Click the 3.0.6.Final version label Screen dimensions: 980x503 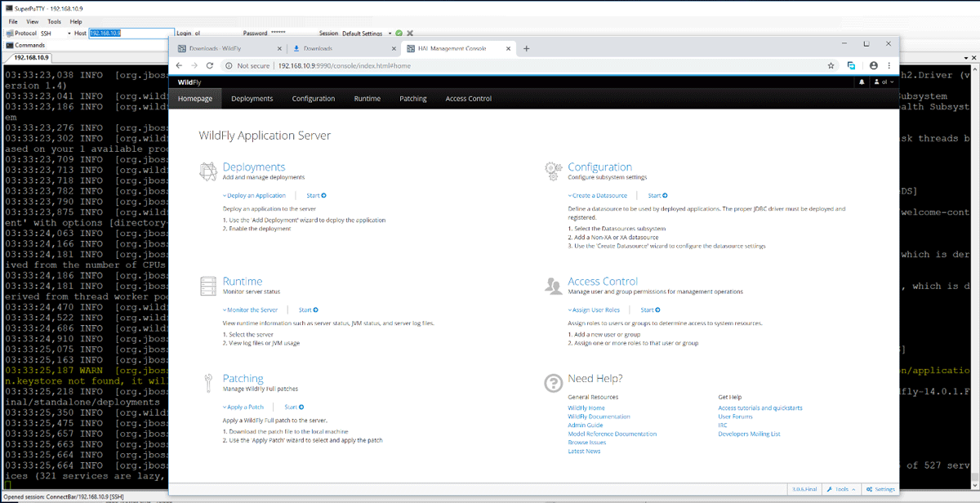[x=804, y=489]
